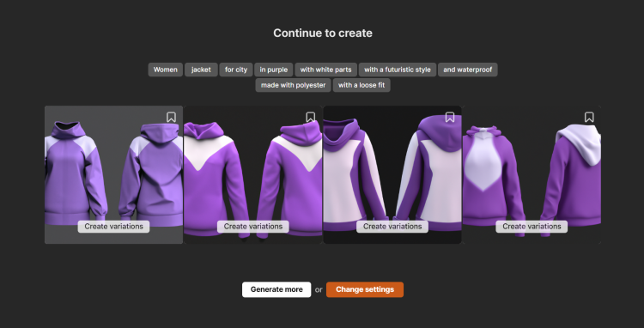Click the with white parts tag
The image size is (644, 328).
(x=325, y=70)
